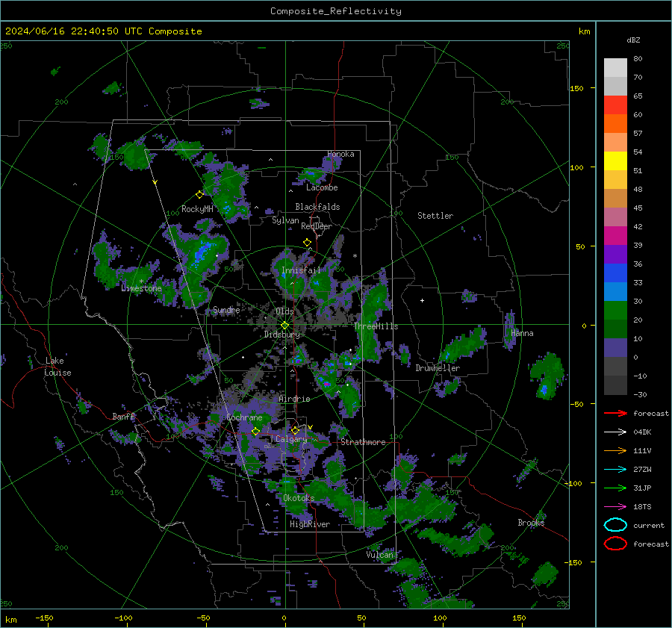Viewport: 672px width, 628px height.
Task: Select the magenta 42-39 dBZ swatch
Action: click(615, 235)
